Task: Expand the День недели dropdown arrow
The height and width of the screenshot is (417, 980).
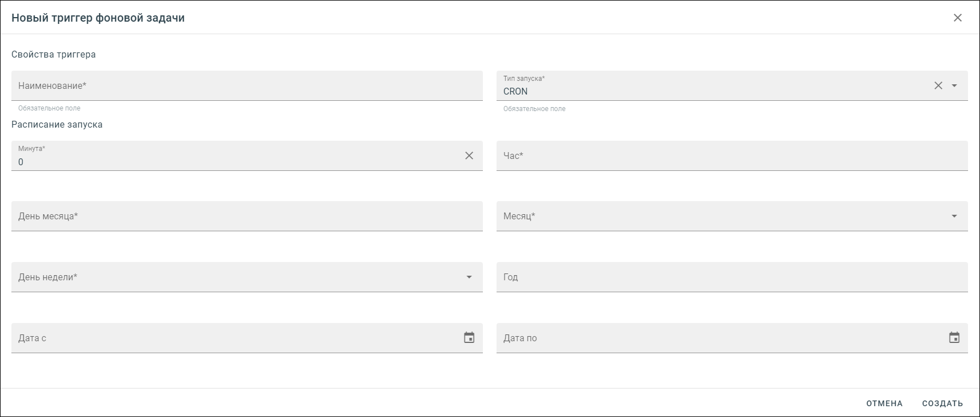Action: point(469,277)
